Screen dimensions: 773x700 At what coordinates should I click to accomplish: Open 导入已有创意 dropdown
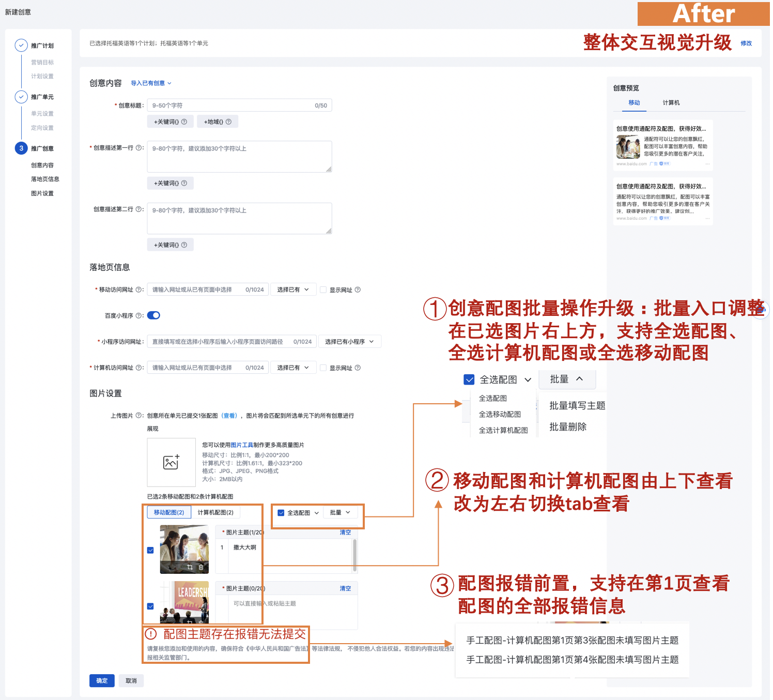(x=150, y=83)
